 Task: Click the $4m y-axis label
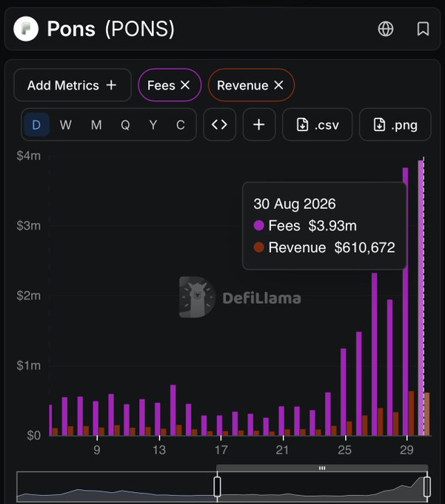coord(29,156)
